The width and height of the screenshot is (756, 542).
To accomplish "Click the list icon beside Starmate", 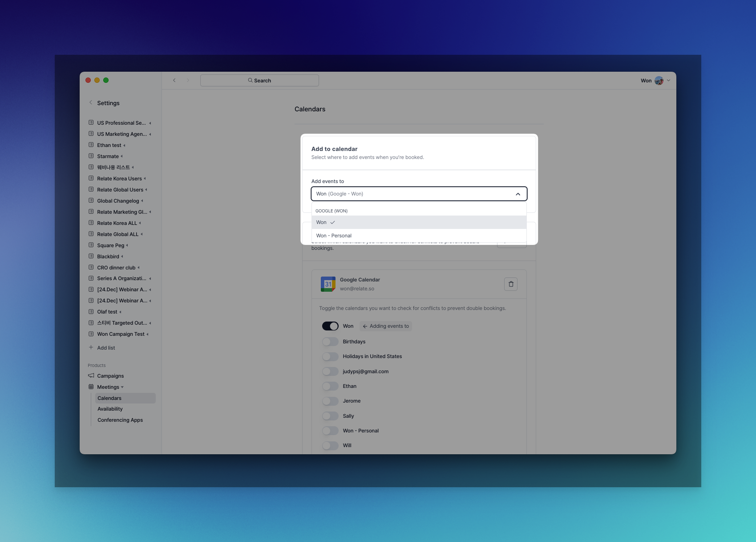I will click(91, 156).
